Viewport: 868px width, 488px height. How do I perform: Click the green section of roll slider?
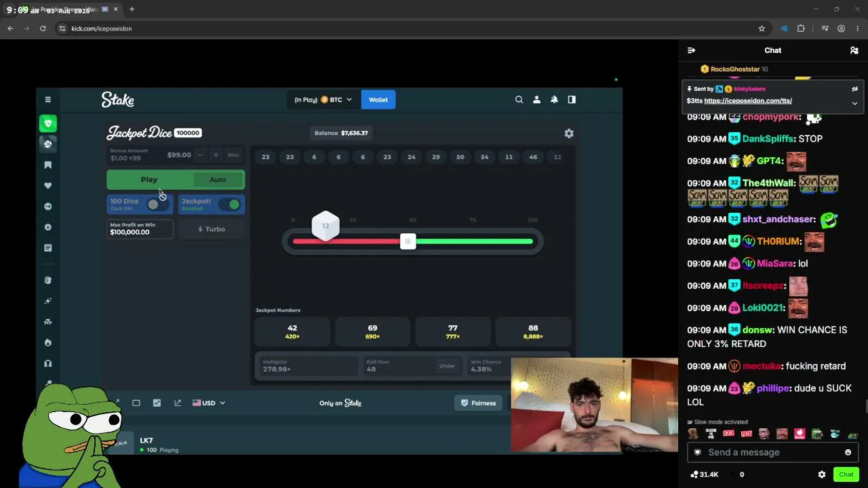(x=474, y=241)
